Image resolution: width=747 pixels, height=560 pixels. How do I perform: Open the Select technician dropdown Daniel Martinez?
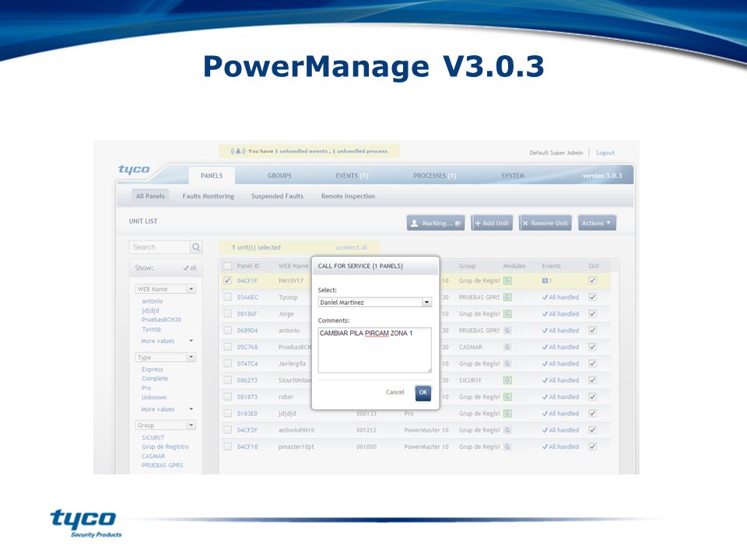click(x=374, y=303)
